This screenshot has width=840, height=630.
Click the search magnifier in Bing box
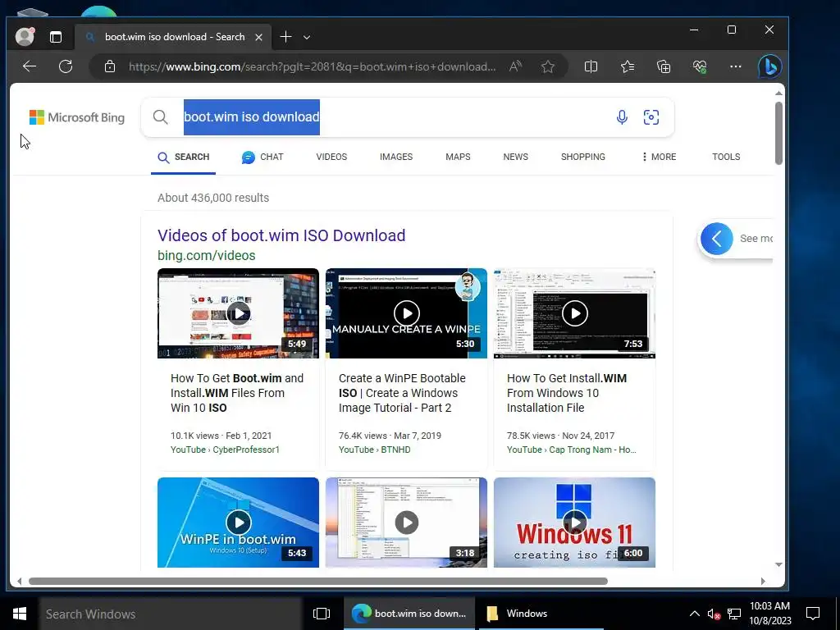coord(160,116)
